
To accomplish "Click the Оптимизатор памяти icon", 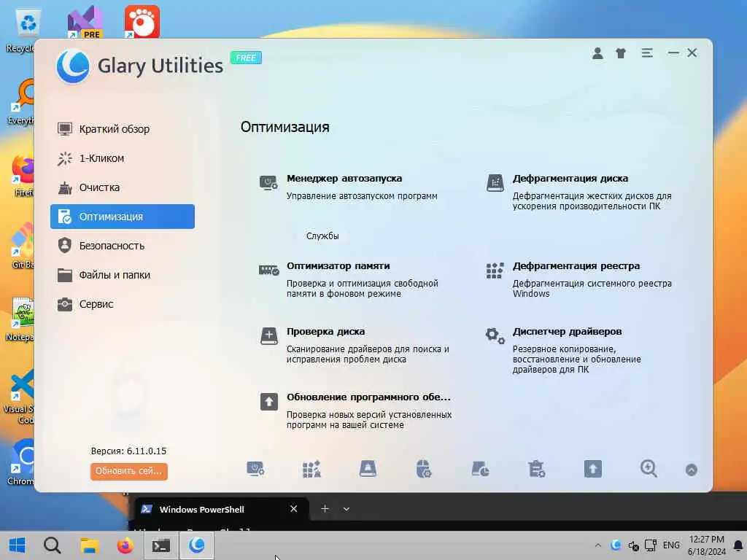I will click(268, 270).
